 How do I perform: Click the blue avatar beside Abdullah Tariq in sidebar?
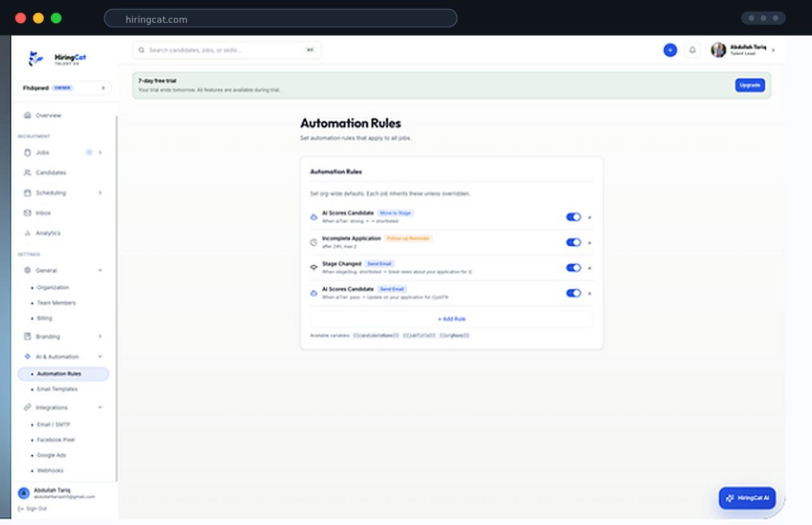click(24, 493)
